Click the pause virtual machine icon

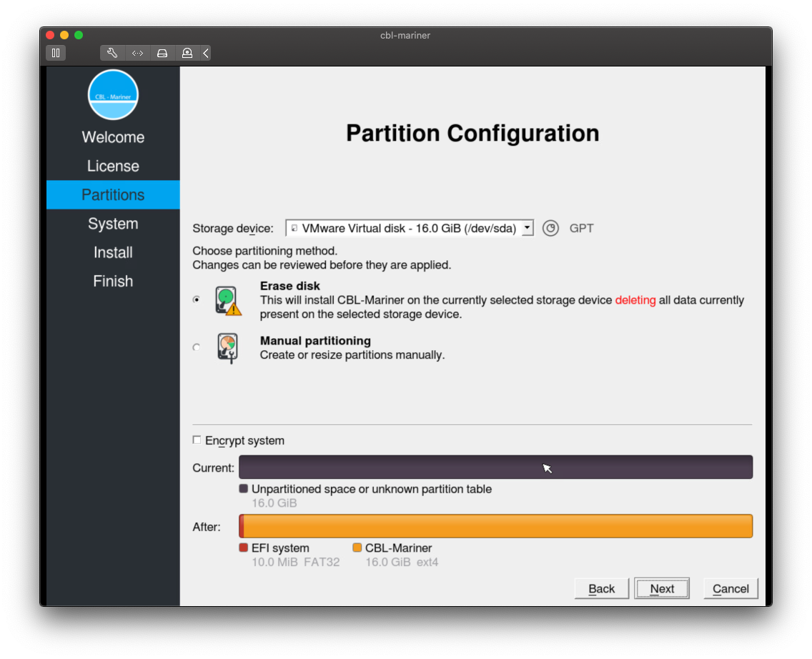(x=56, y=53)
